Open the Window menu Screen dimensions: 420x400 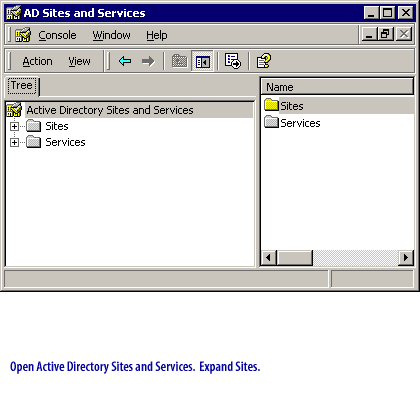[111, 35]
